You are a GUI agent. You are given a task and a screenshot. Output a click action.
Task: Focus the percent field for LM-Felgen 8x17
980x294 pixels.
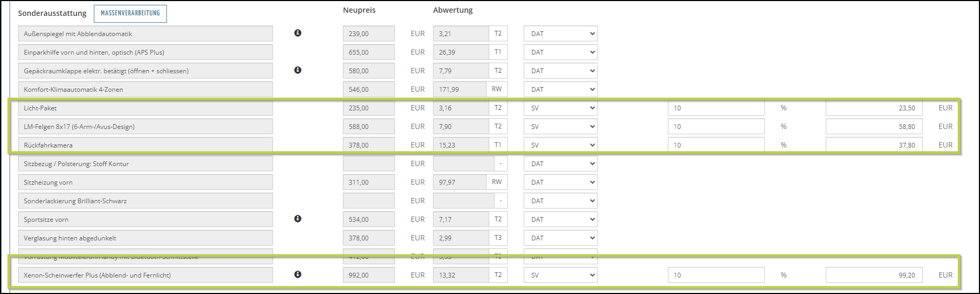click(716, 126)
